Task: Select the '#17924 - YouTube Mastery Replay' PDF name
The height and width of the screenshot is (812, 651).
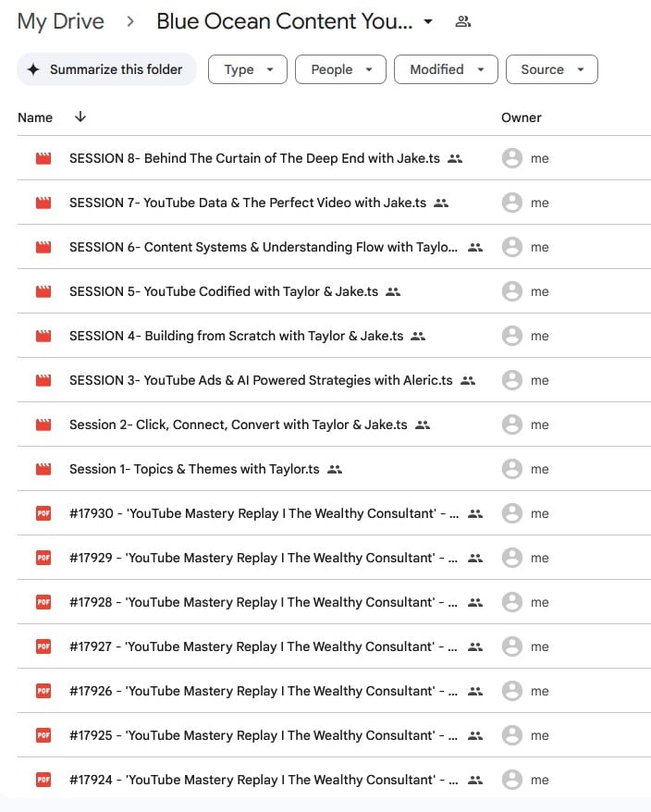Action: tap(264, 780)
